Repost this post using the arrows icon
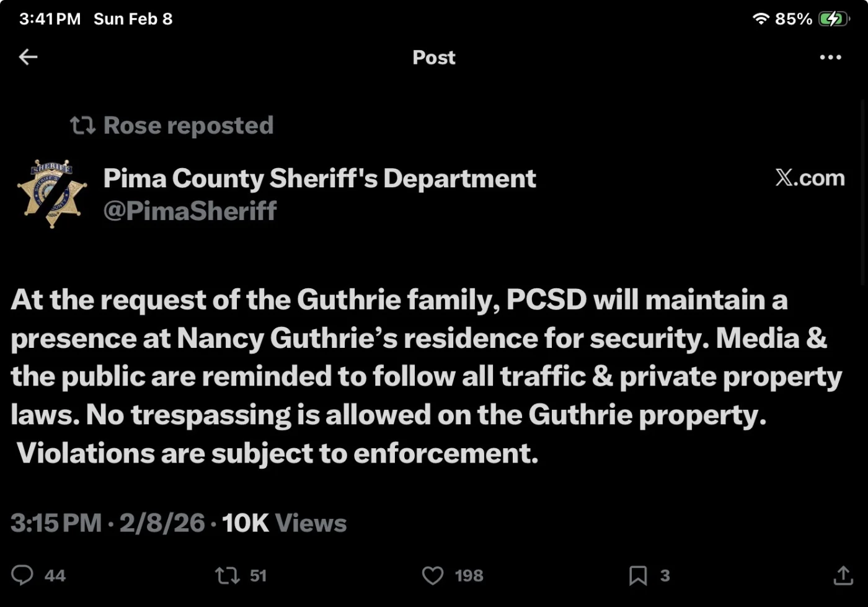 pos(226,575)
